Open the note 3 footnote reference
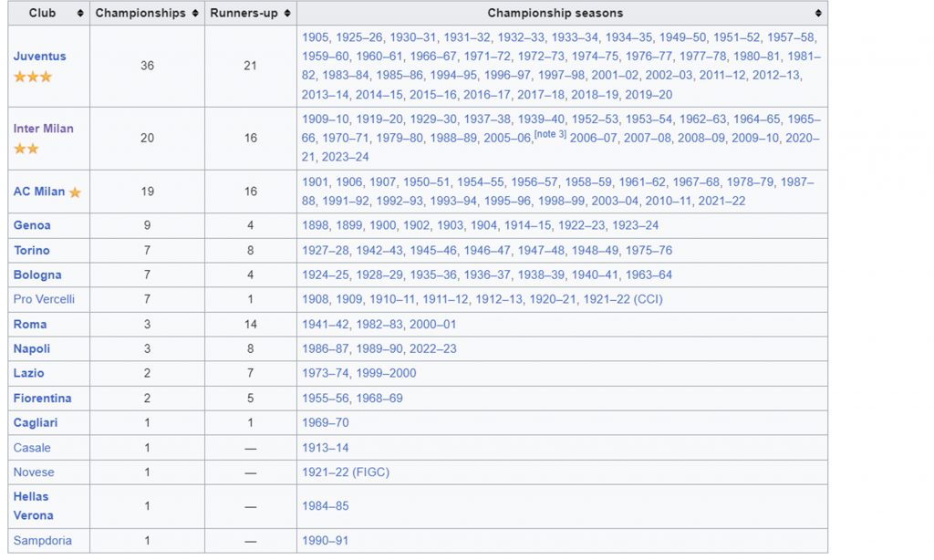The height and width of the screenshot is (560, 934). (550, 134)
